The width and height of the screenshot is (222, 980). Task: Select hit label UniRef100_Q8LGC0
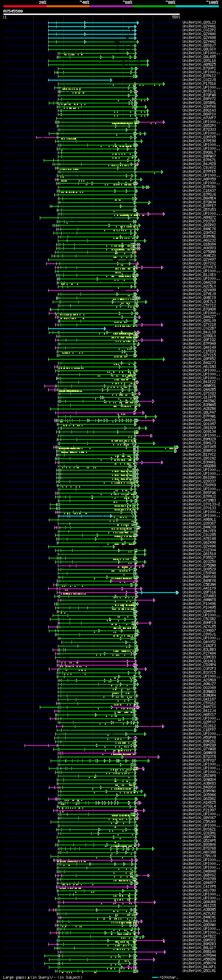click(x=199, y=49)
